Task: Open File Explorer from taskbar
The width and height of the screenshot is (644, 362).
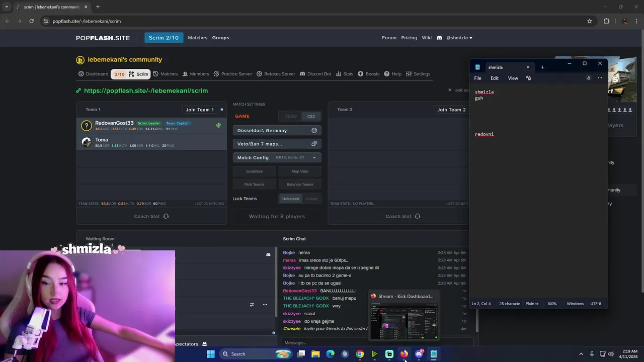Action: pos(315,354)
